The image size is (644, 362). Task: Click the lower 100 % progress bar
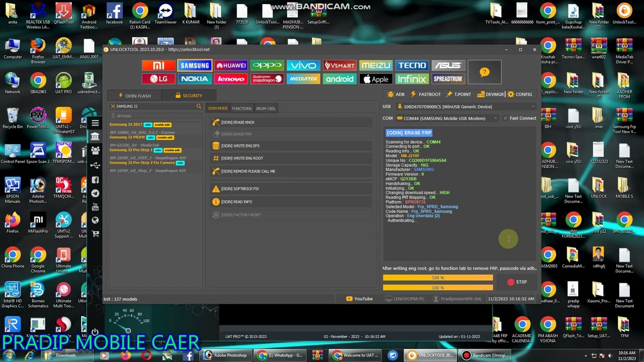coord(438,288)
